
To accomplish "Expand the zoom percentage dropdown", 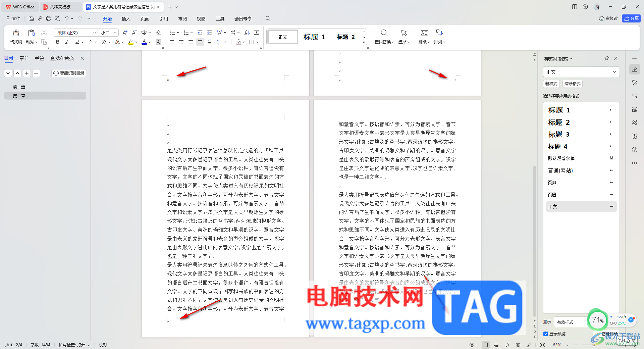I will [567, 345].
